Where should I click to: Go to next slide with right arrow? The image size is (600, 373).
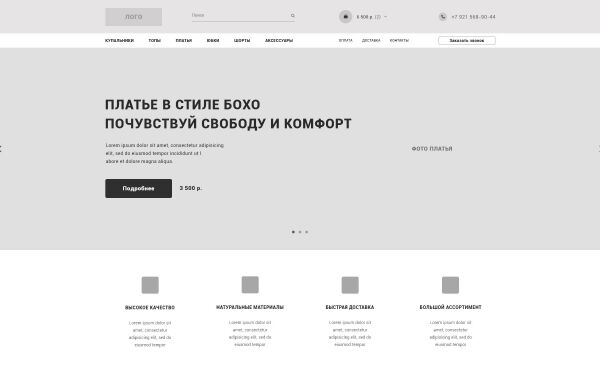click(x=598, y=149)
